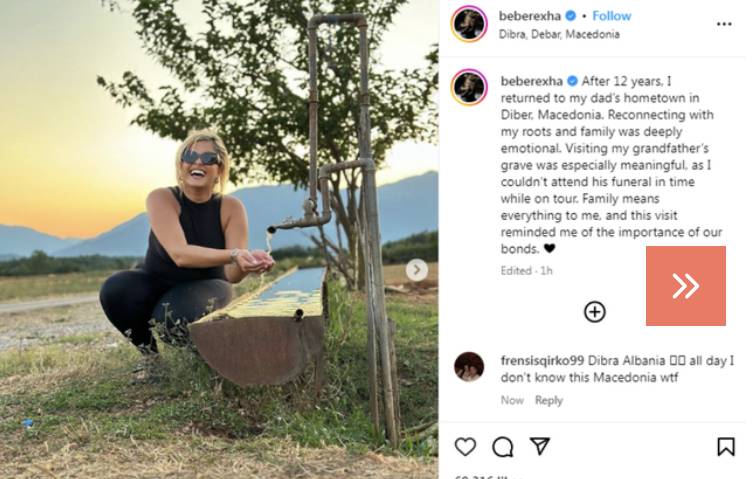Open the three-dot more options menu
The image size is (752, 479).
724,24
